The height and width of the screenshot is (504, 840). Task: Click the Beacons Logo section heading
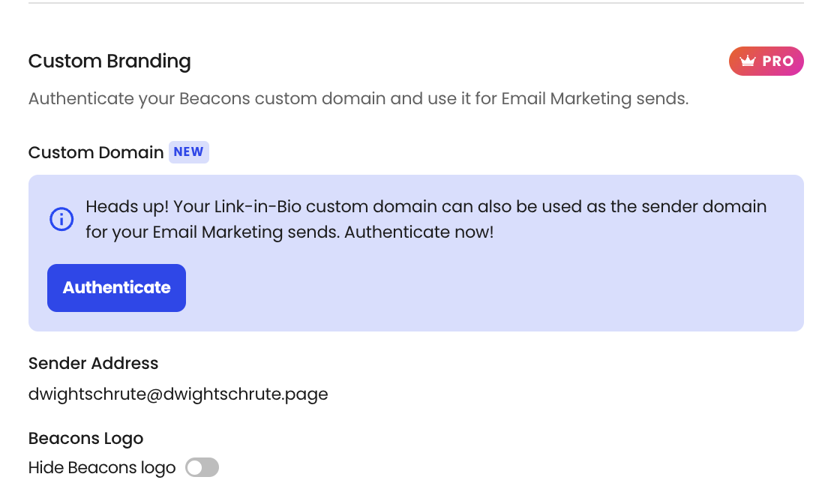tap(85, 439)
